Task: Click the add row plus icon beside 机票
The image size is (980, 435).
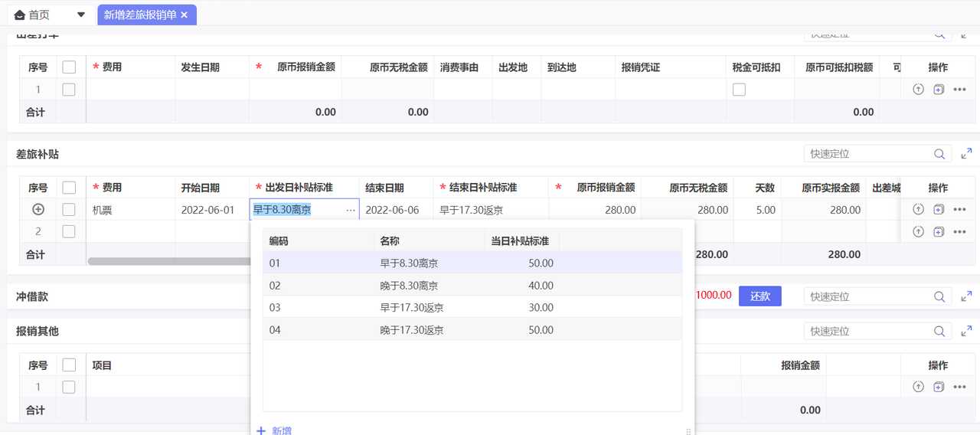Action: coord(38,209)
